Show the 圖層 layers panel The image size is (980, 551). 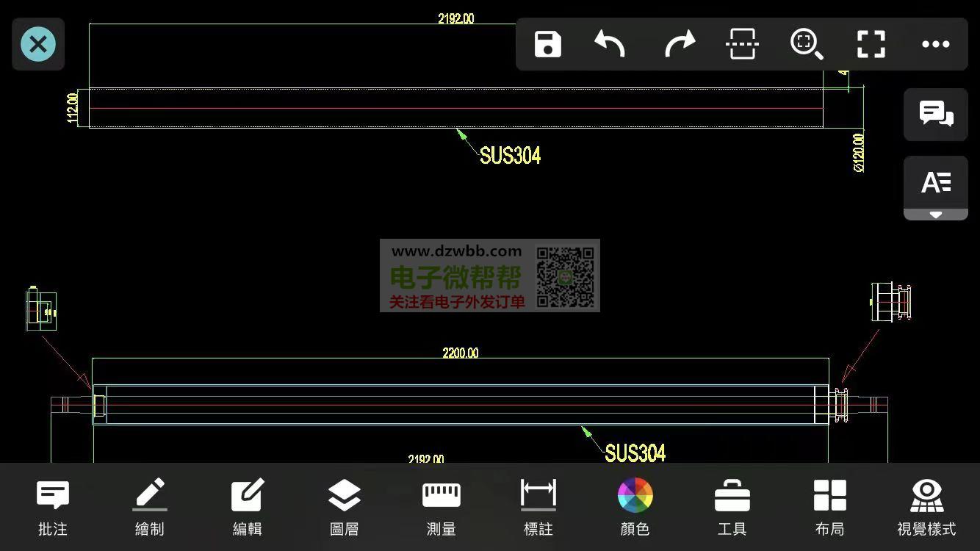click(x=344, y=507)
